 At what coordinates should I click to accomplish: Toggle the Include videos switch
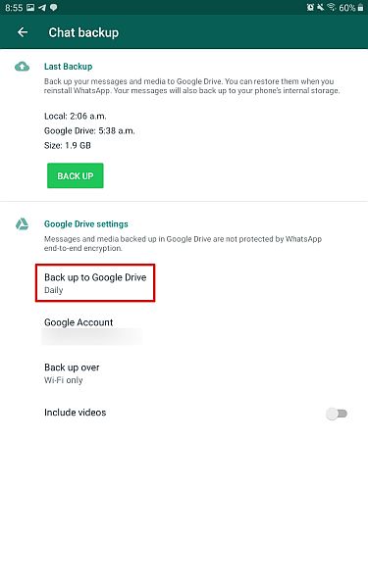(x=337, y=414)
